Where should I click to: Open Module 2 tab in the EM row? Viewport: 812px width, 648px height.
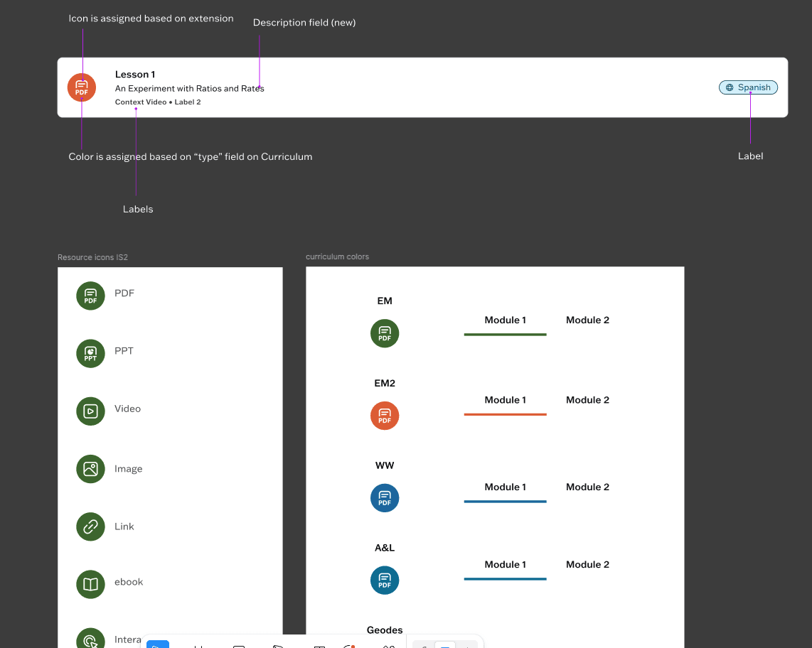(x=588, y=320)
